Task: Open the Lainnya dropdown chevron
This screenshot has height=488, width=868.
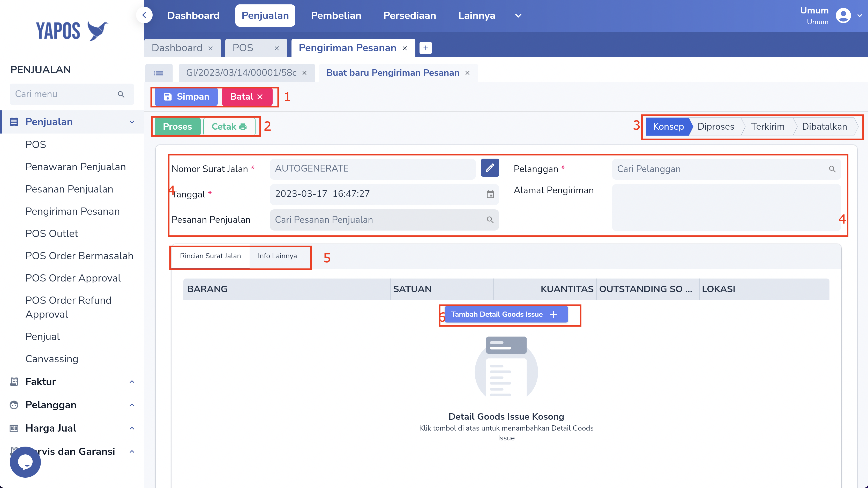Action: click(518, 16)
